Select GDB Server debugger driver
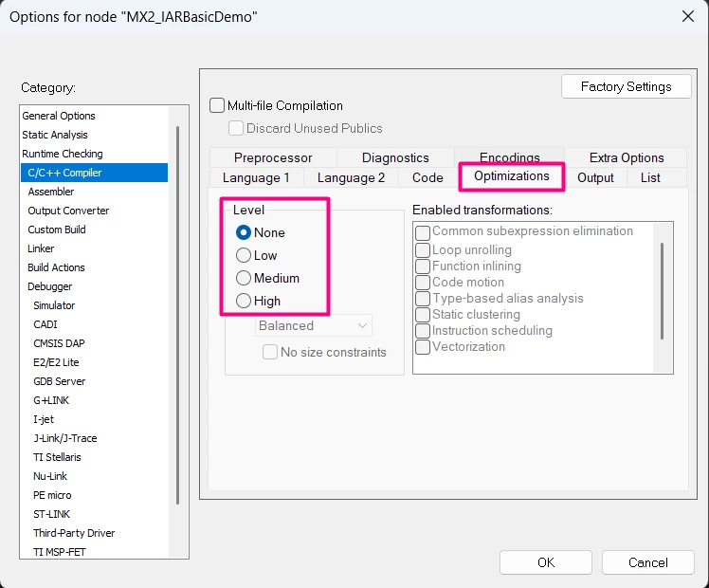The width and height of the screenshot is (709, 588). coord(94,382)
